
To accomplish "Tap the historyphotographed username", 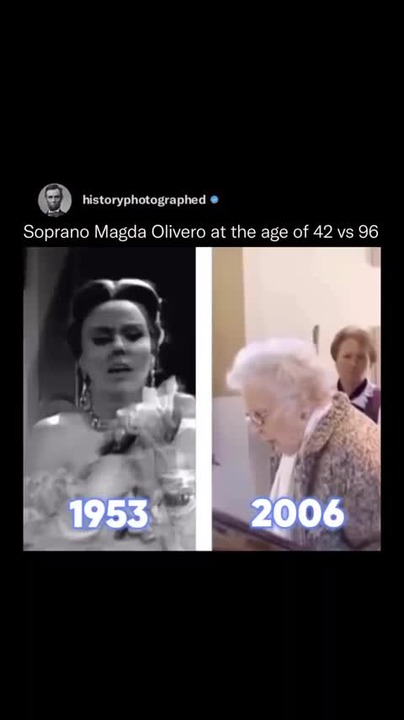I will [x=144, y=200].
